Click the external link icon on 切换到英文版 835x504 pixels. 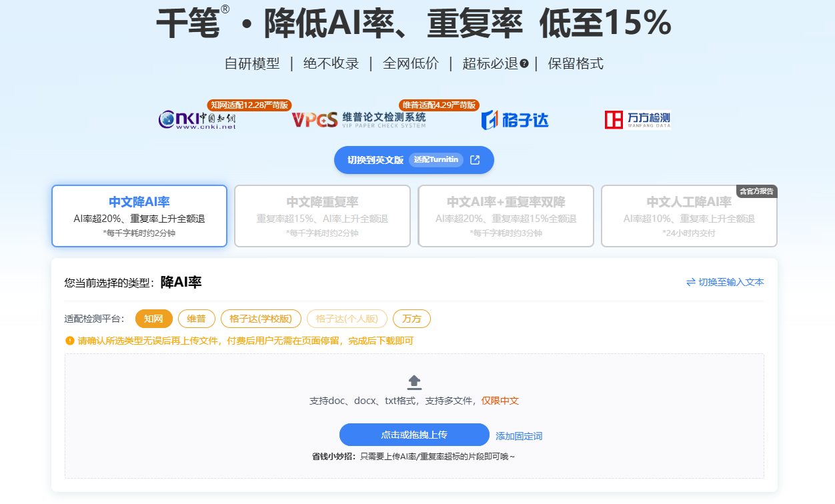[x=475, y=160]
